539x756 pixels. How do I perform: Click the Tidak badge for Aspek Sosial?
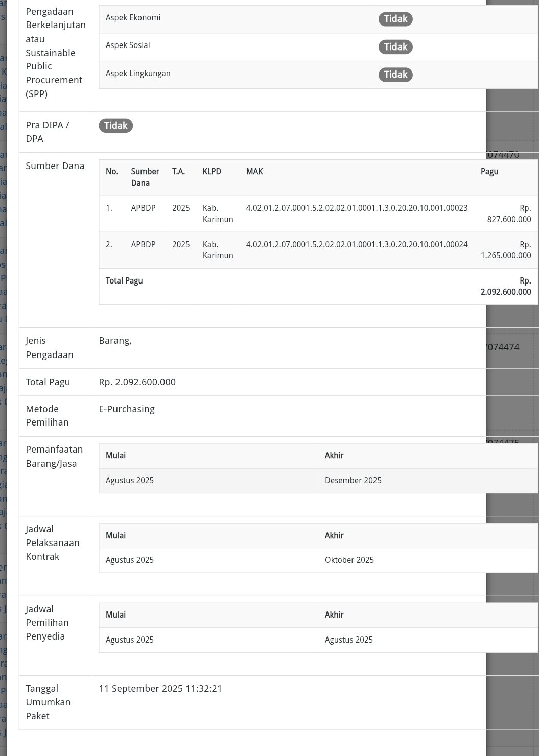tap(395, 47)
